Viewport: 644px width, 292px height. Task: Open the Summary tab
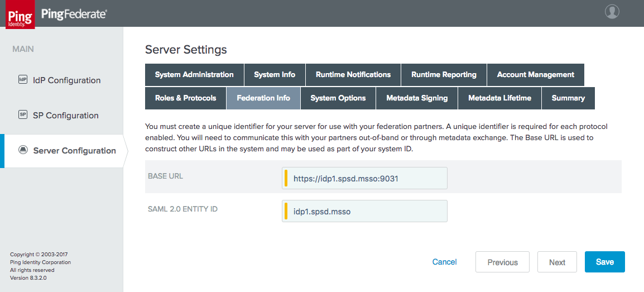coord(569,98)
